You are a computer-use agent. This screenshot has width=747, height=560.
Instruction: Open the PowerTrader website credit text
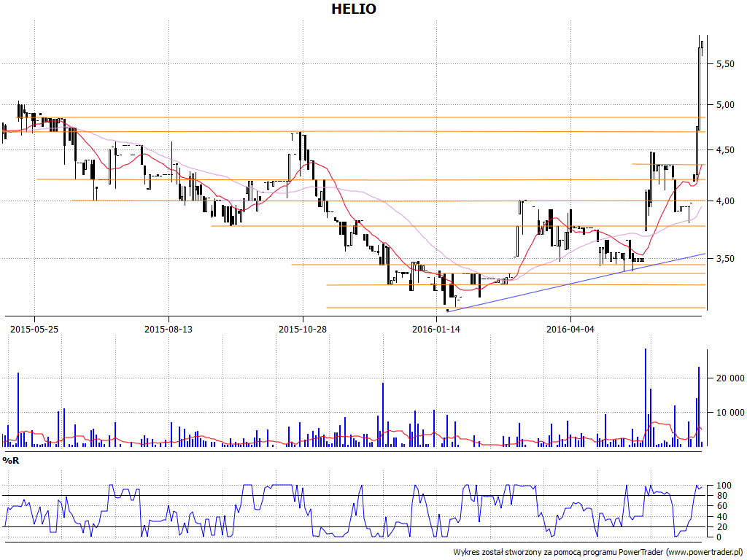click(599, 553)
